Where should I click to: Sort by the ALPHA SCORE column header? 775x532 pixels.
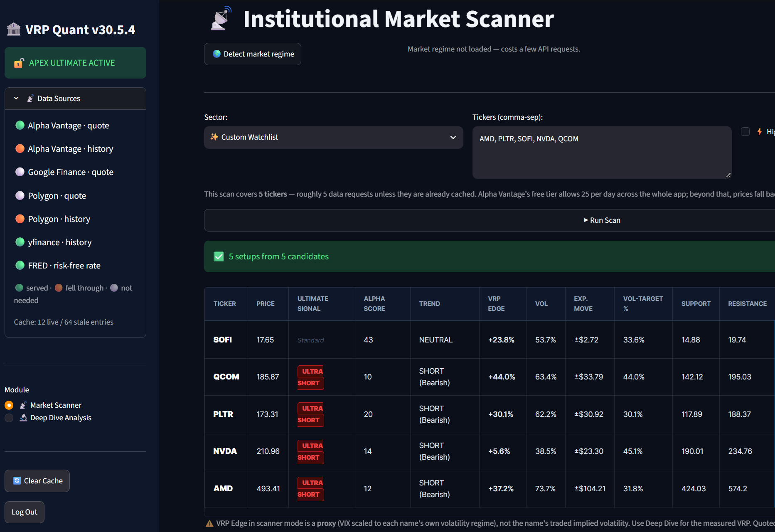point(383,304)
